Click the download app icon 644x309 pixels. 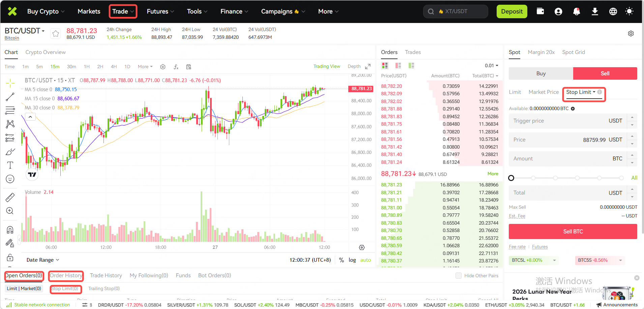click(x=595, y=11)
